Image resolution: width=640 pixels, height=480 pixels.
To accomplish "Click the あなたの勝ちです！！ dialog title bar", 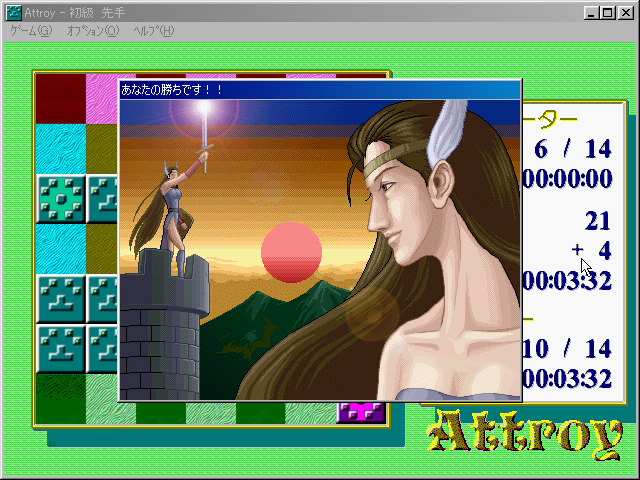I will 320,89.
